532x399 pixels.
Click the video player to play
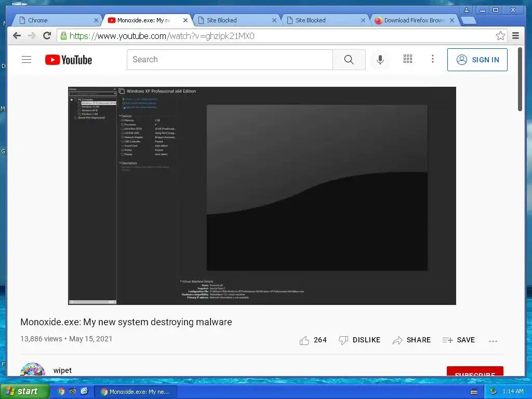click(x=262, y=196)
